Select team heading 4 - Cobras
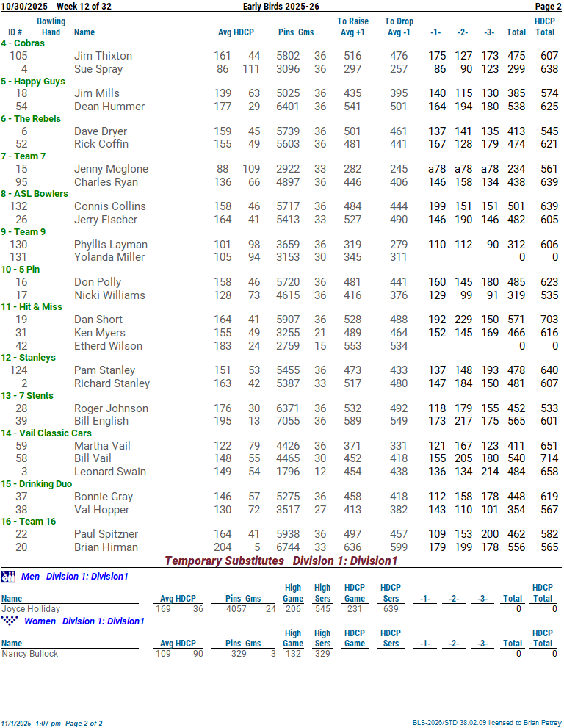 point(22,43)
